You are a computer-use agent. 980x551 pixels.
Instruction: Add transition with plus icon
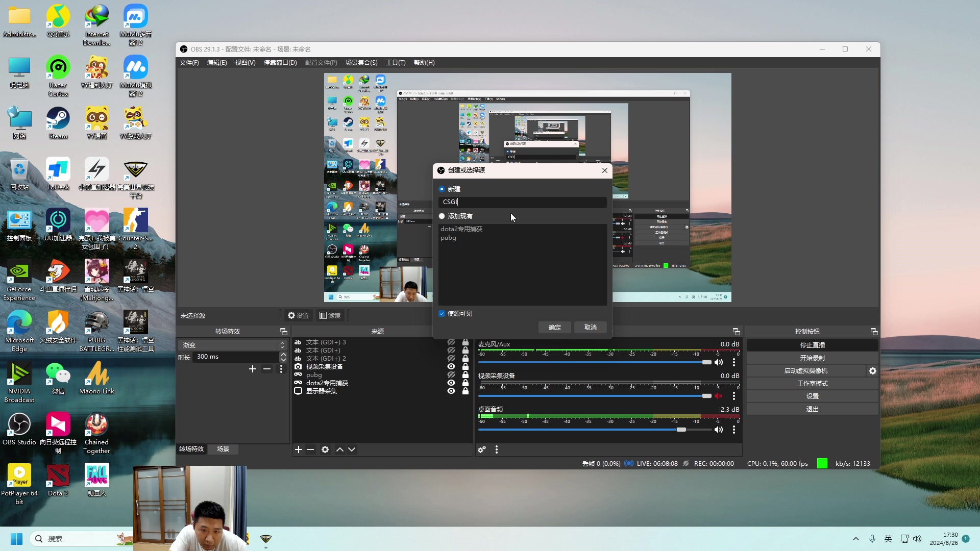click(x=253, y=369)
